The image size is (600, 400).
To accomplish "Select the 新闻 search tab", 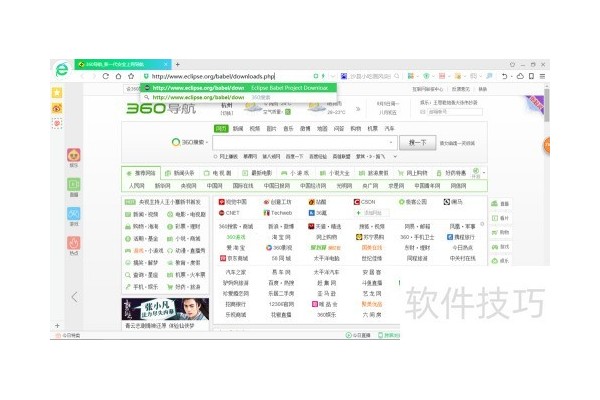I will pyautogui.click(x=238, y=129).
